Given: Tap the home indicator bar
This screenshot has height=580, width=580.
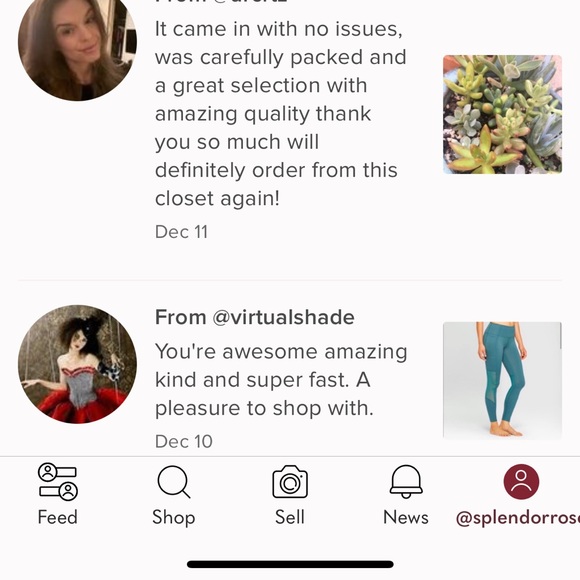Looking at the screenshot, I should (x=290, y=564).
